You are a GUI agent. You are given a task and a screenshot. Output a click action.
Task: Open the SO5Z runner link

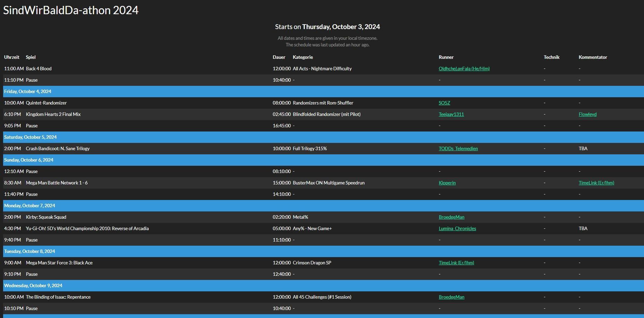coord(444,103)
